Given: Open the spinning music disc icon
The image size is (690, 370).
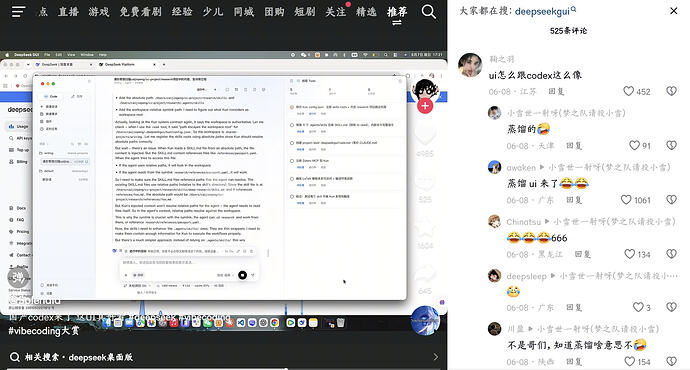Looking at the screenshot, I should click(x=425, y=321).
